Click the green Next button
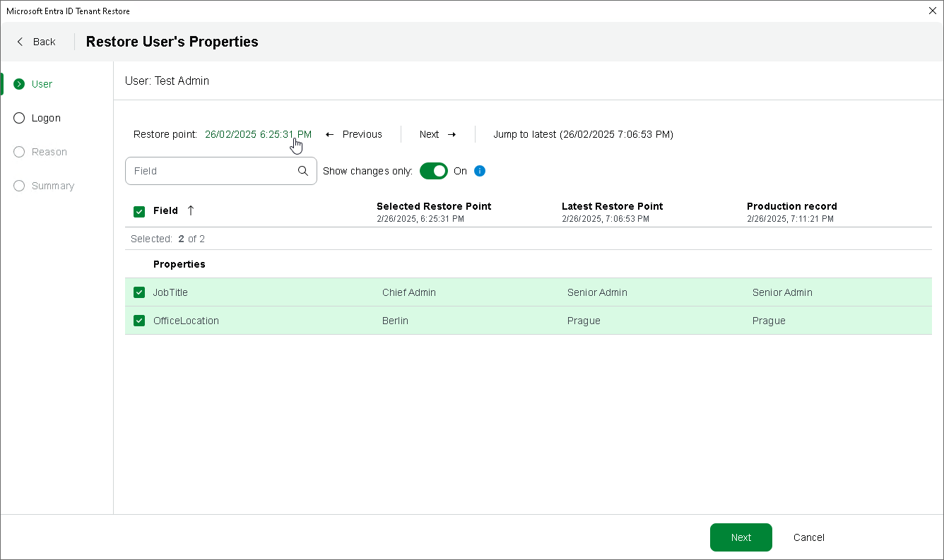 (741, 537)
